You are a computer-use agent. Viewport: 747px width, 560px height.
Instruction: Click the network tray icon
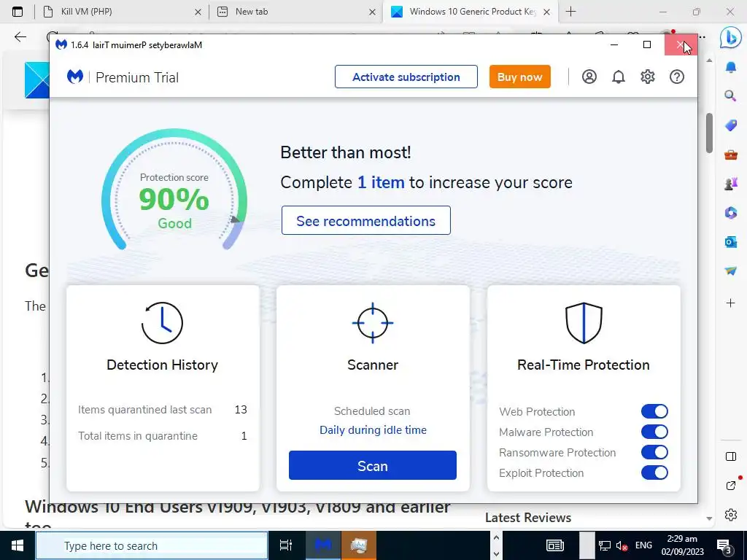604,546
